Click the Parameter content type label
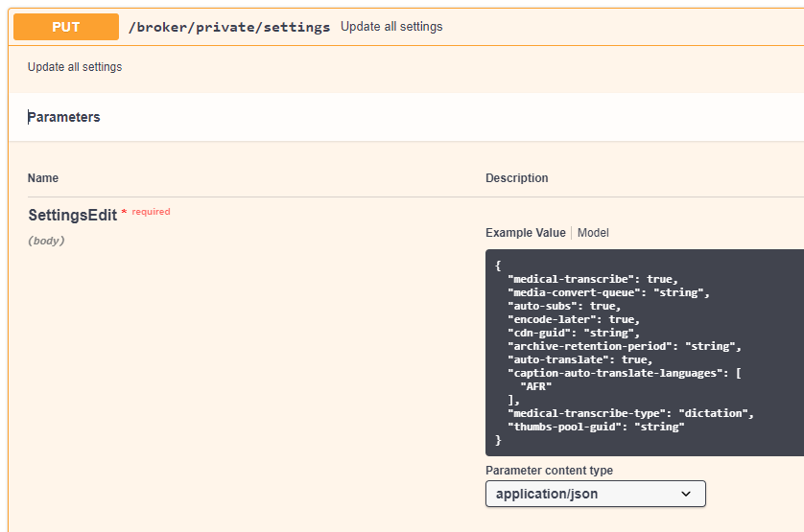804x532 pixels. 549,471
